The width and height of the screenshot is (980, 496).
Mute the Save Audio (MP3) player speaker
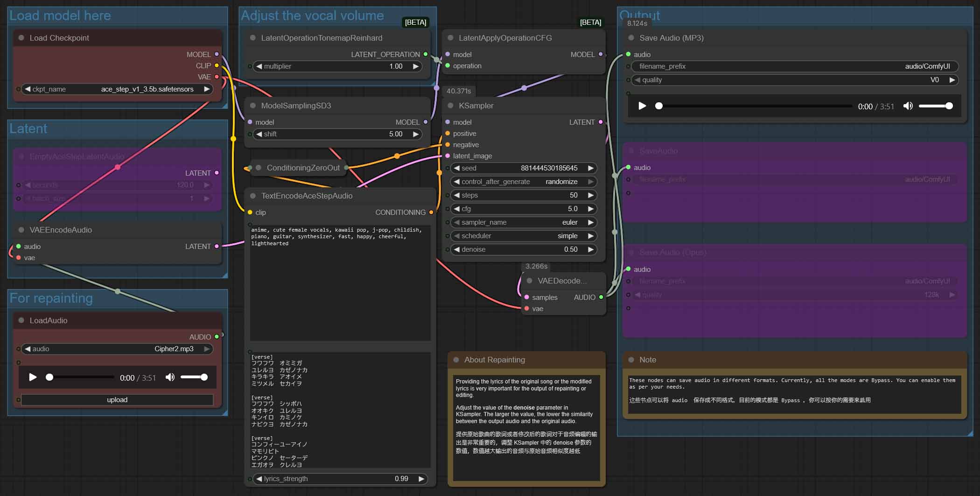tap(908, 106)
